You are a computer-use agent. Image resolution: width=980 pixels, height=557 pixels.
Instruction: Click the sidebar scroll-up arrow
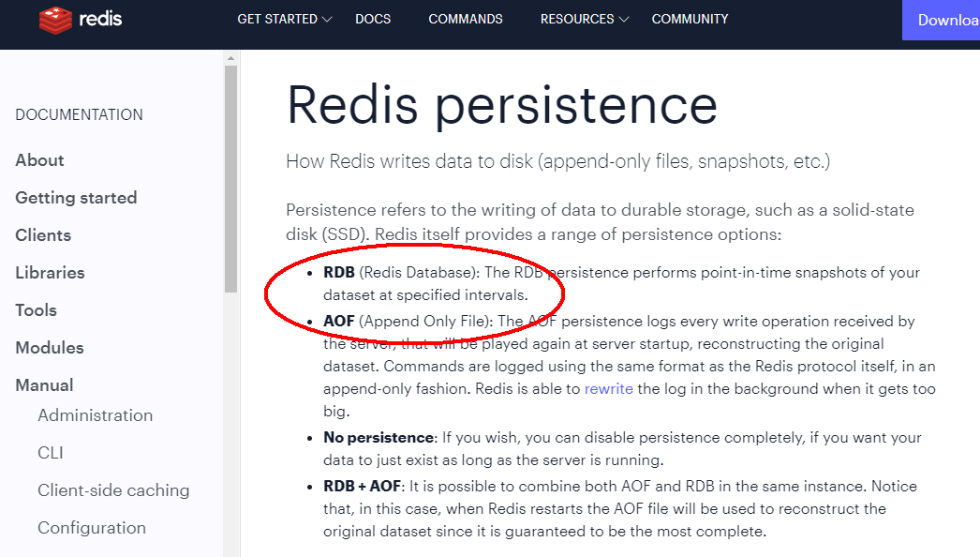tap(230, 58)
